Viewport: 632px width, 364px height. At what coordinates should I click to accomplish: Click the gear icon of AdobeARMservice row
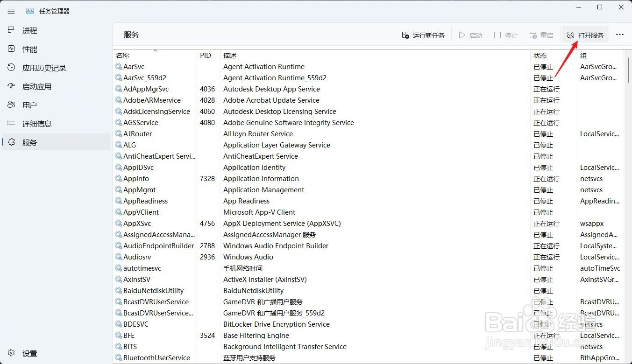coord(119,100)
